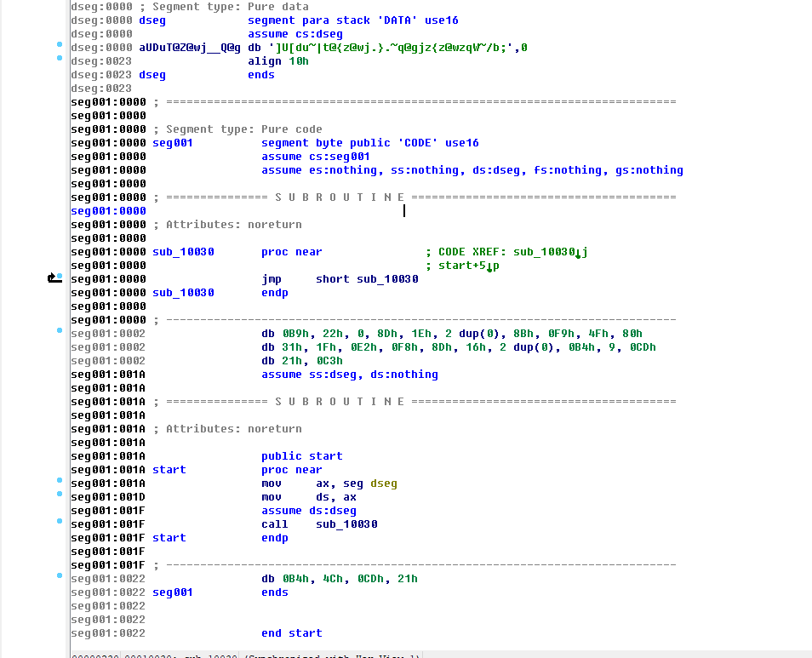Toggle breakpoint dot on call sub_10030 line
Viewport: 812px width, 658px height.
[60, 521]
